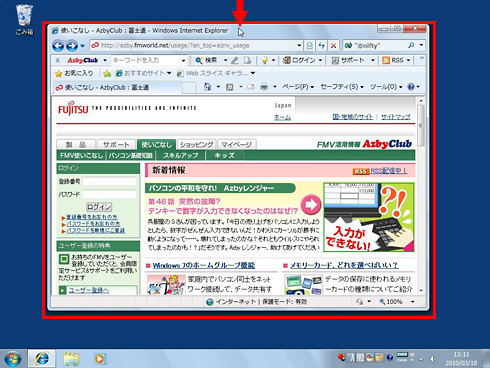Open the ユーザー登録へ link

89,290
